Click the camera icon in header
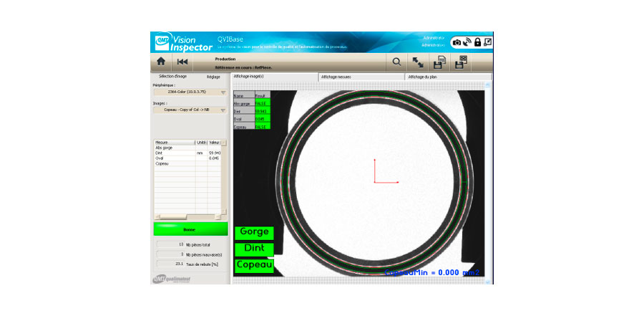Viewport: 644px width, 316px height. point(457,42)
